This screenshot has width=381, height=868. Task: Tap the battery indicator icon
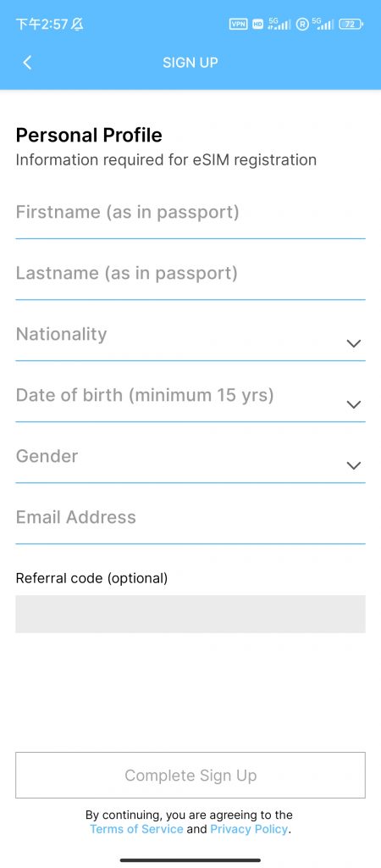(x=351, y=24)
